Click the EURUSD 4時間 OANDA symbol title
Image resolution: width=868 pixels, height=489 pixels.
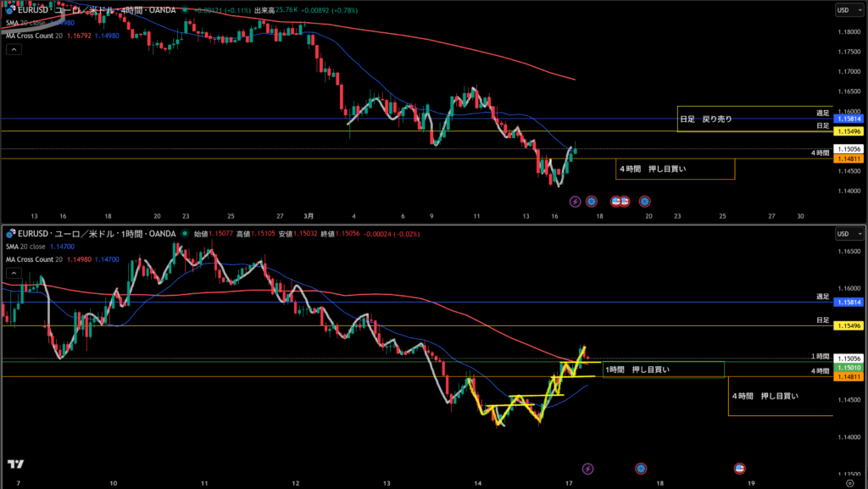click(97, 11)
